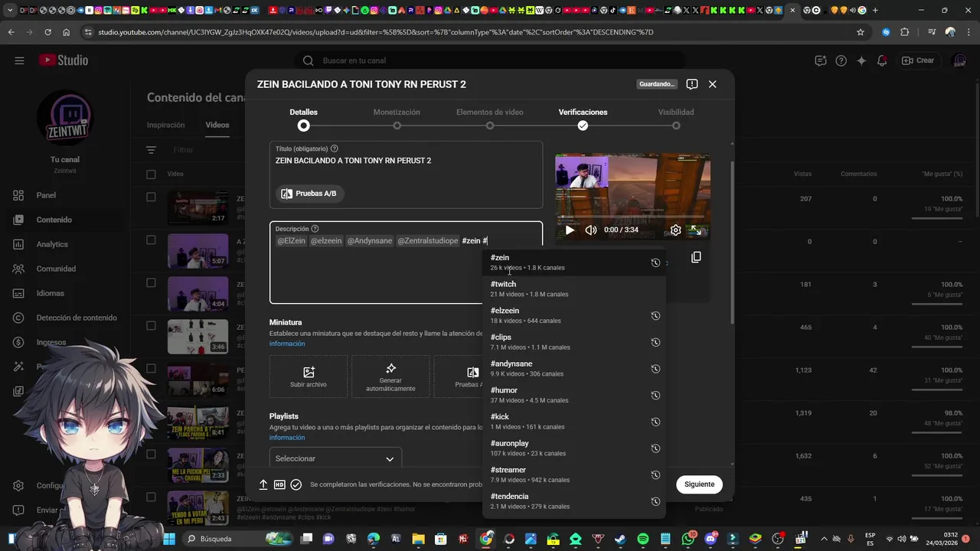
Task: Click Subir archivo thumbnail option
Action: [309, 377]
